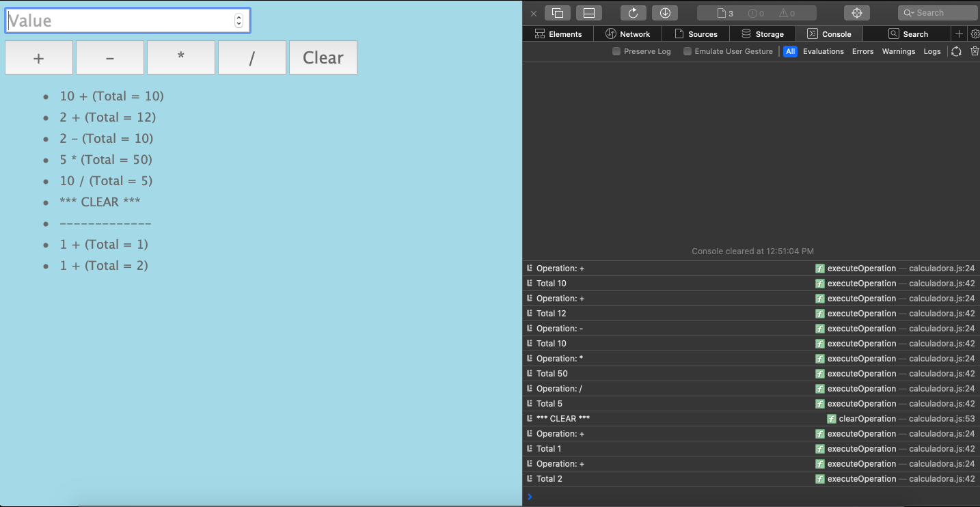Toggle the Warnings console filter

tap(899, 51)
